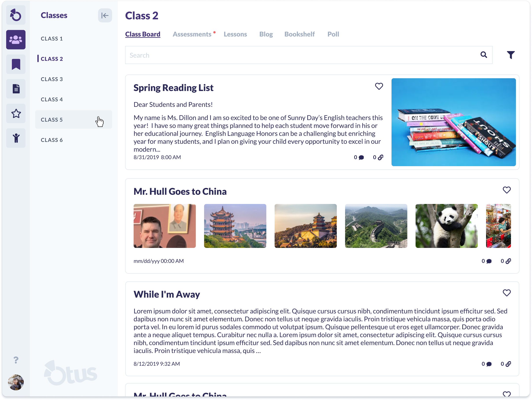Click the user profile avatar

click(16, 382)
